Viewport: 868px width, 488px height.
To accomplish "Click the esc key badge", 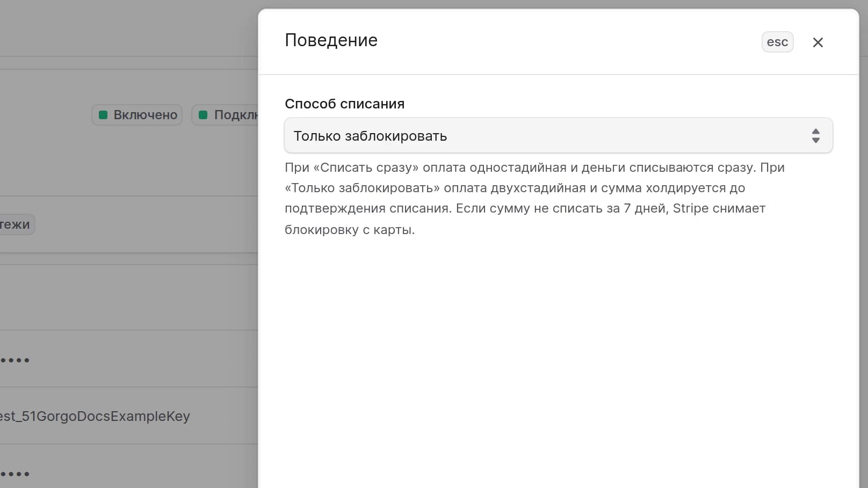I will (x=777, y=42).
